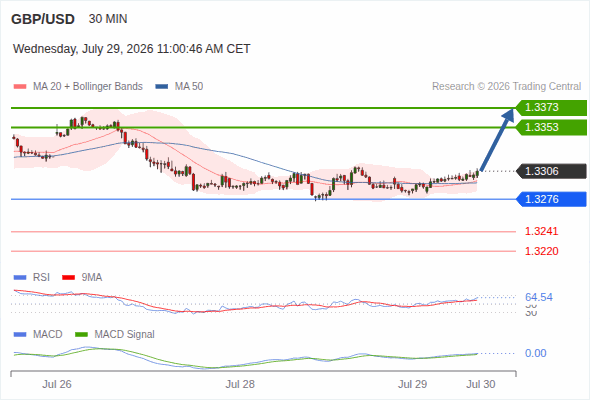Click the MA 20 + Bollinger Bands legend label
The width and height of the screenshot is (590, 400).
point(88,87)
